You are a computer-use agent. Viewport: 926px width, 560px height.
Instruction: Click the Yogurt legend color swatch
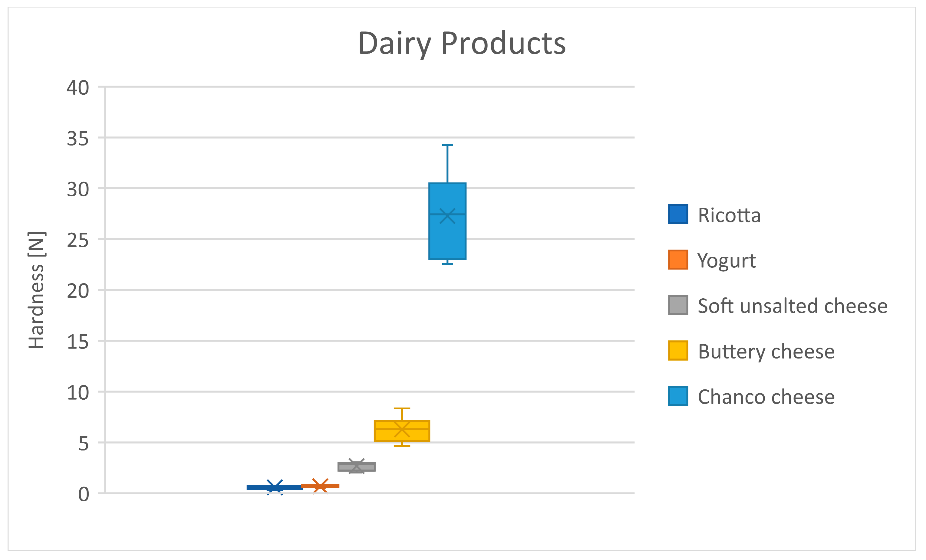678,260
